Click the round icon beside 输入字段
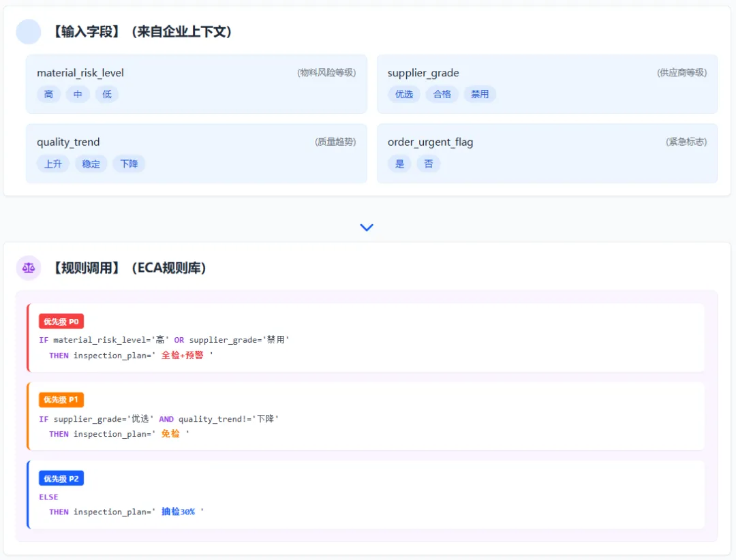The height and width of the screenshot is (560, 736). tap(29, 32)
